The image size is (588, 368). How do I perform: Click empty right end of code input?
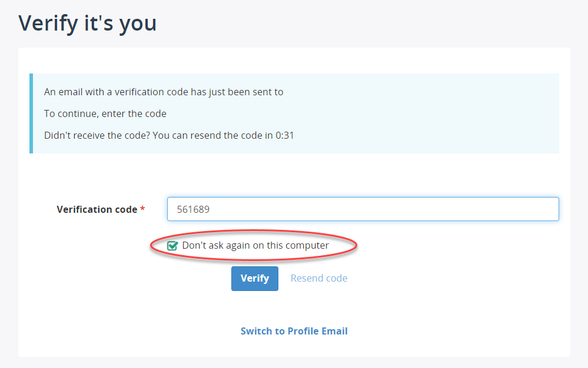[487, 209]
